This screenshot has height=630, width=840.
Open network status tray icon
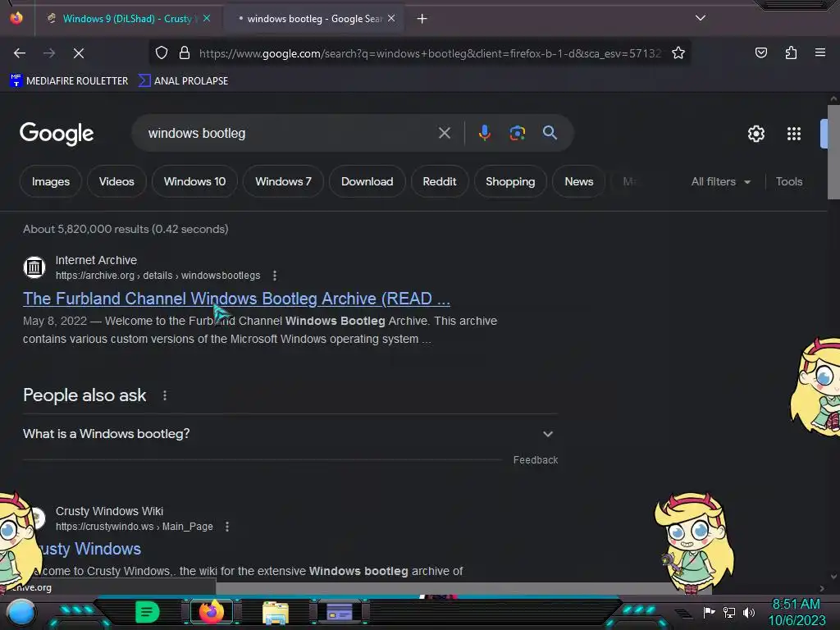point(729,612)
